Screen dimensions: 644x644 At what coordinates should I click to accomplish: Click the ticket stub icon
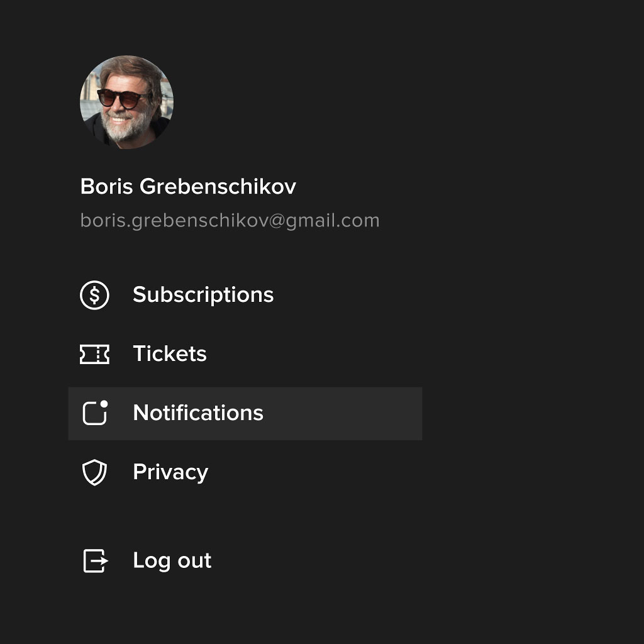94,354
